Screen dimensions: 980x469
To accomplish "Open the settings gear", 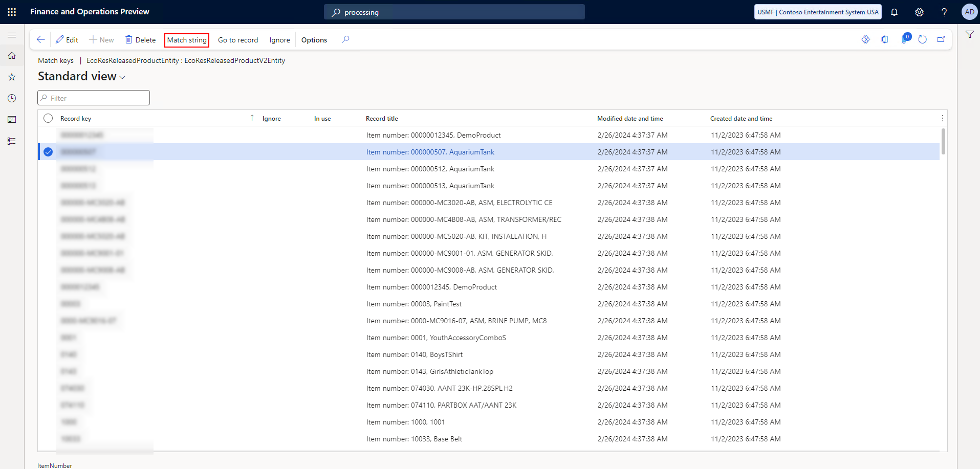I will click(919, 12).
